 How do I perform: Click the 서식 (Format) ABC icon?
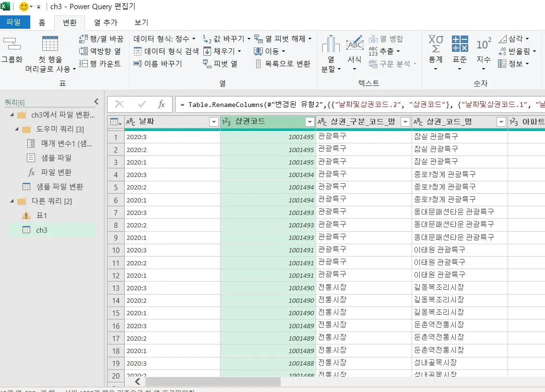coord(355,44)
